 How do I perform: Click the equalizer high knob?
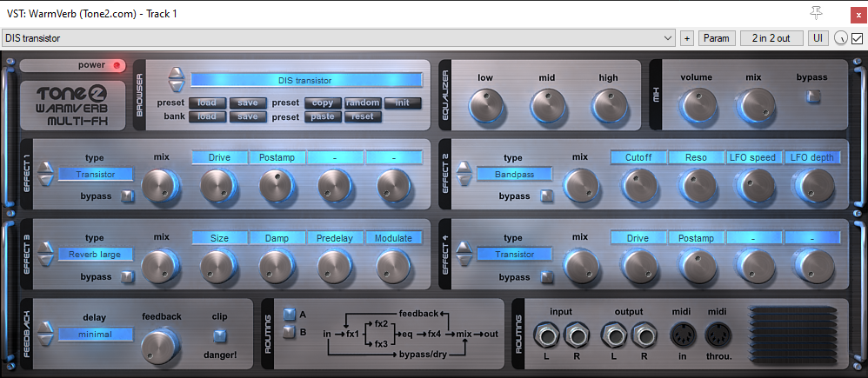(608, 104)
